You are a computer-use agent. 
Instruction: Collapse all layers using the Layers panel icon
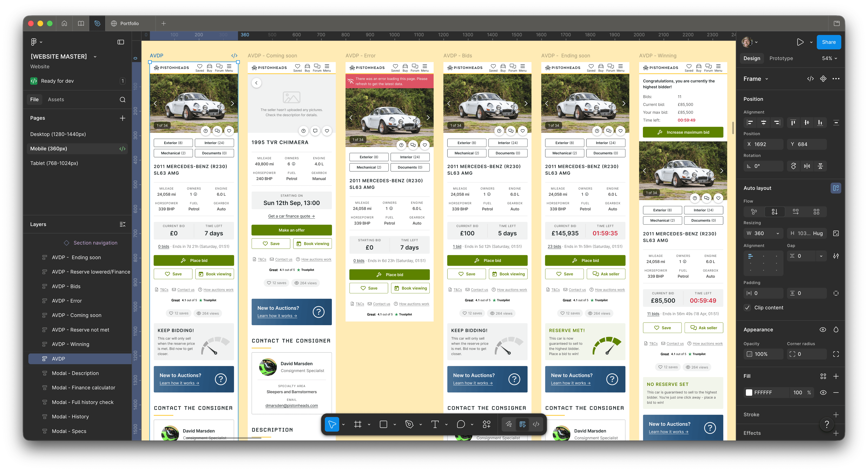coord(123,224)
